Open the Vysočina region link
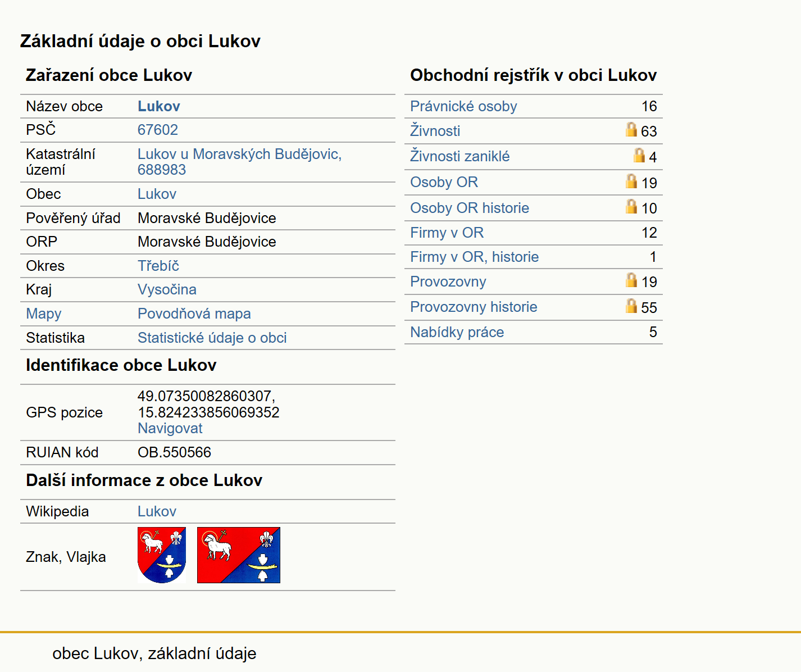This screenshot has height=672, width=801. 167,289
